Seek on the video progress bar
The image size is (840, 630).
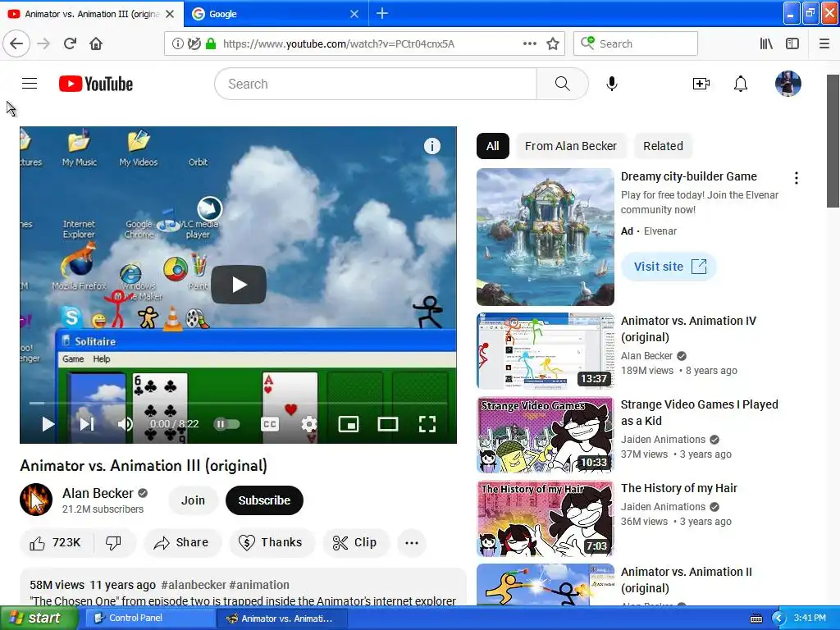(x=238, y=403)
